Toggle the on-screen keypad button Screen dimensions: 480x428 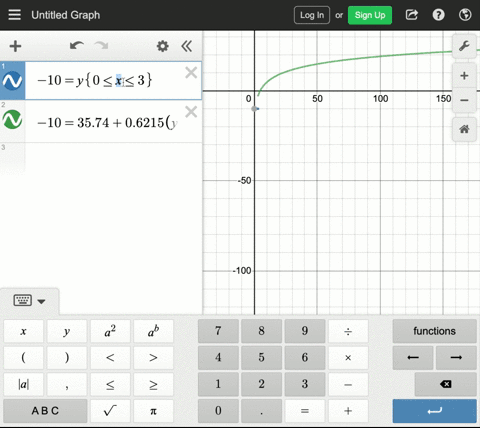(29, 301)
